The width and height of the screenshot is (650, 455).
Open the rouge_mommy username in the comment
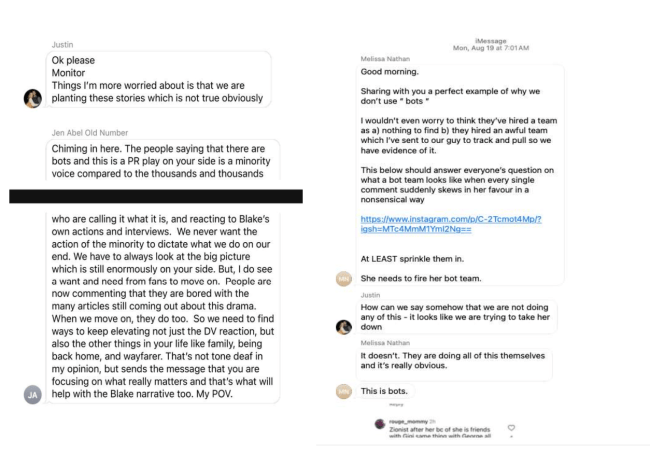point(402,422)
